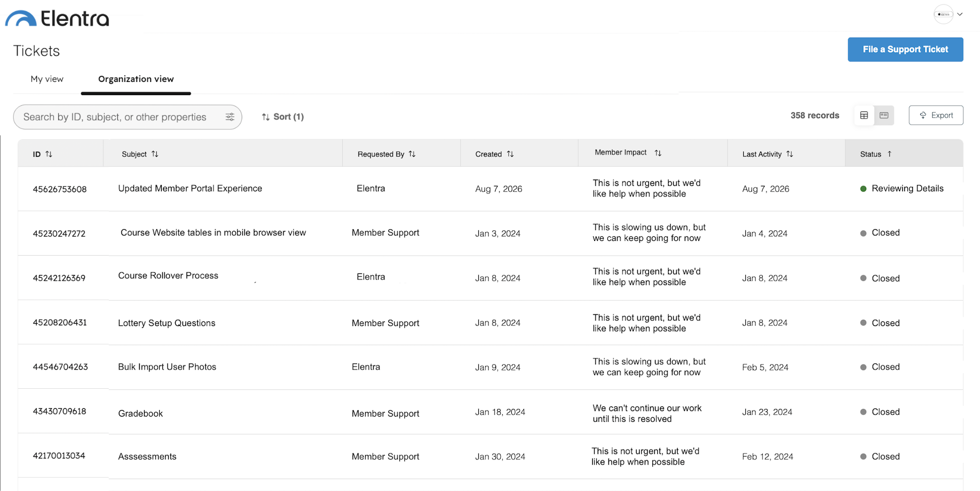
Task: Click File a Support Ticket button
Action: (905, 49)
